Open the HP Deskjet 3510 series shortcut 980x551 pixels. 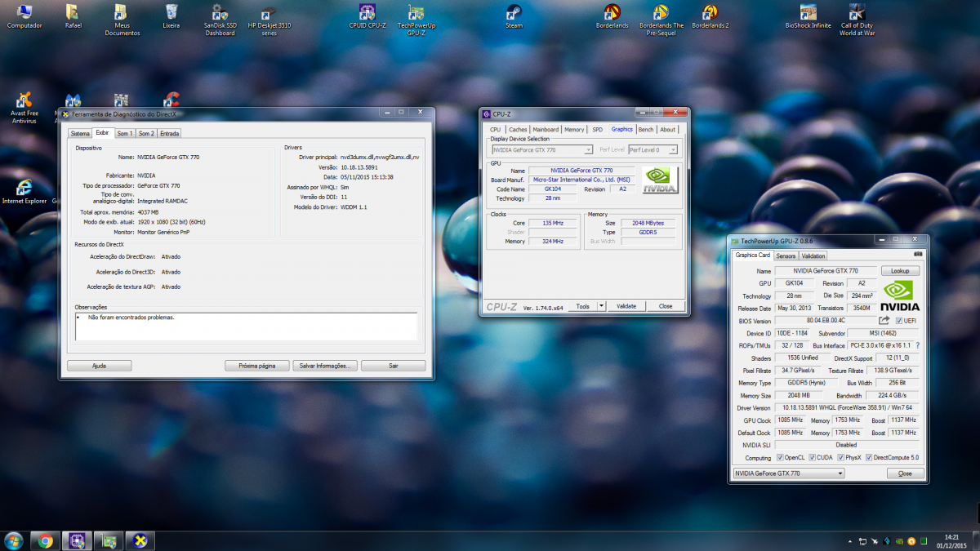(269, 20)
